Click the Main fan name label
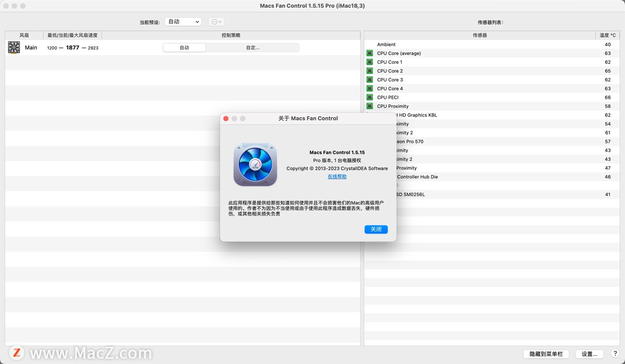This screenshot has height=364, width=625. (x=31, y=48)
